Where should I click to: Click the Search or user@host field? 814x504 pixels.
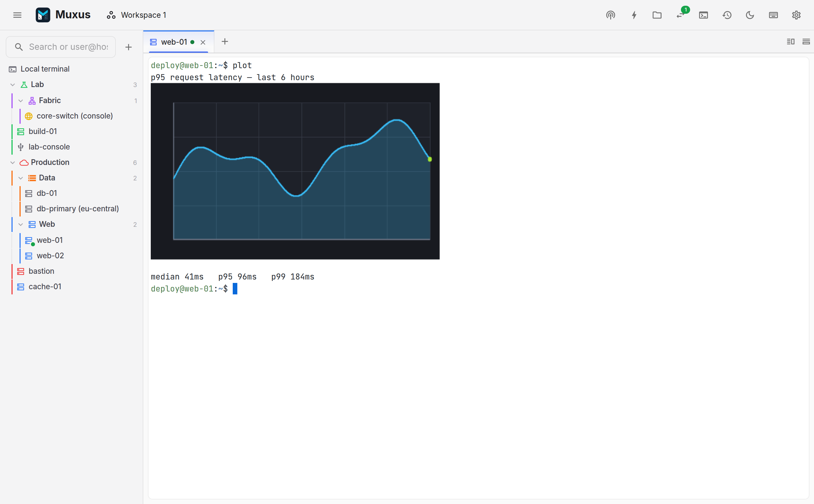61,47
